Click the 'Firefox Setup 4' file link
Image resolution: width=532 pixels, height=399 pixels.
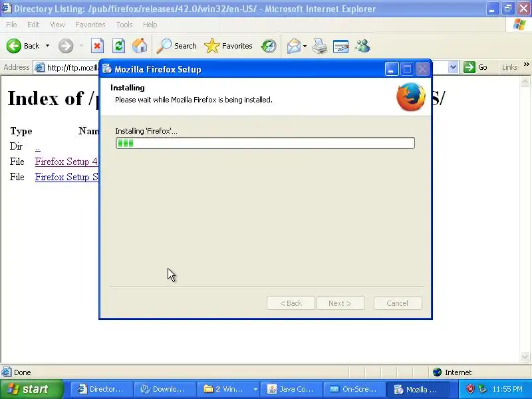click(66, 162)
